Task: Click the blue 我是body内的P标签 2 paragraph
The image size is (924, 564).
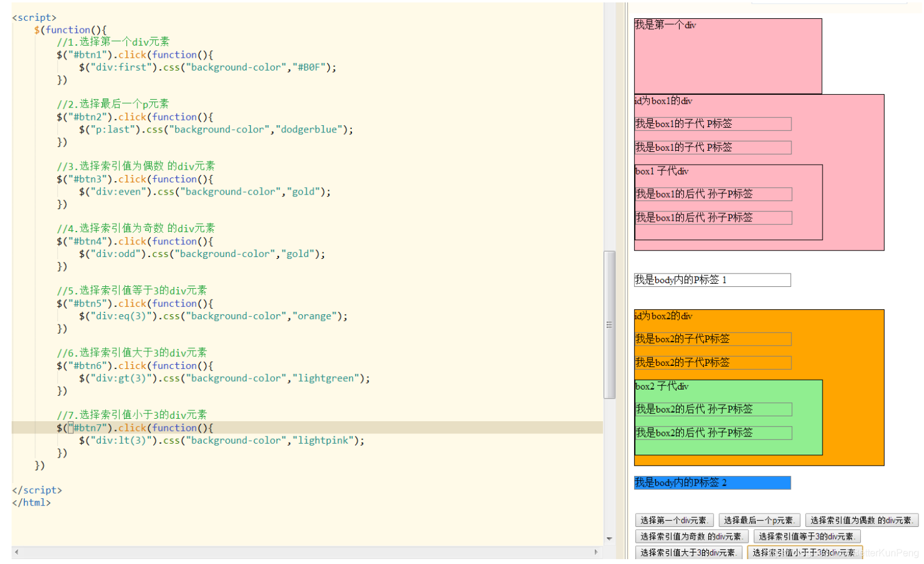Action: (712, 483)
